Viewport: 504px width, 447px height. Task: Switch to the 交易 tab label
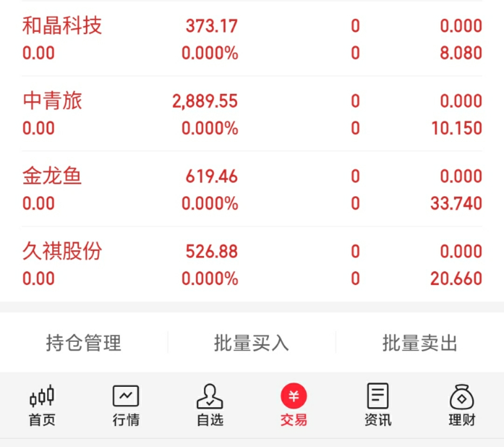(294, 420)
